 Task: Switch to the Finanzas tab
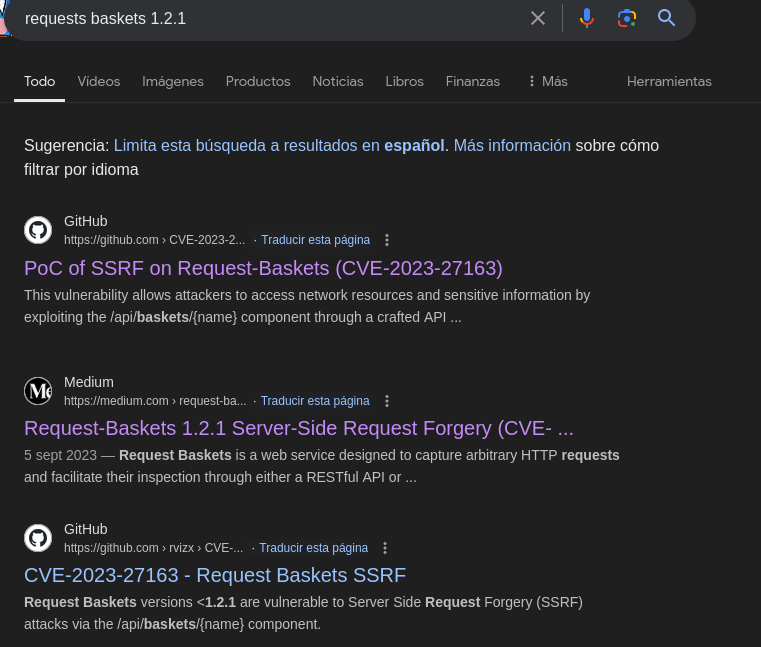[x=473, y=82]
